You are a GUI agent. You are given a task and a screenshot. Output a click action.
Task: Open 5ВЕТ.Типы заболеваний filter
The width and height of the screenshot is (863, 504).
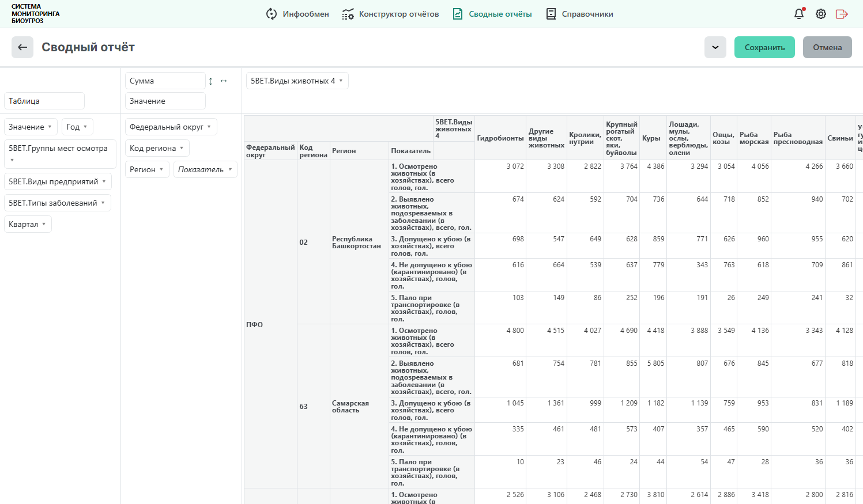(57, 203)
